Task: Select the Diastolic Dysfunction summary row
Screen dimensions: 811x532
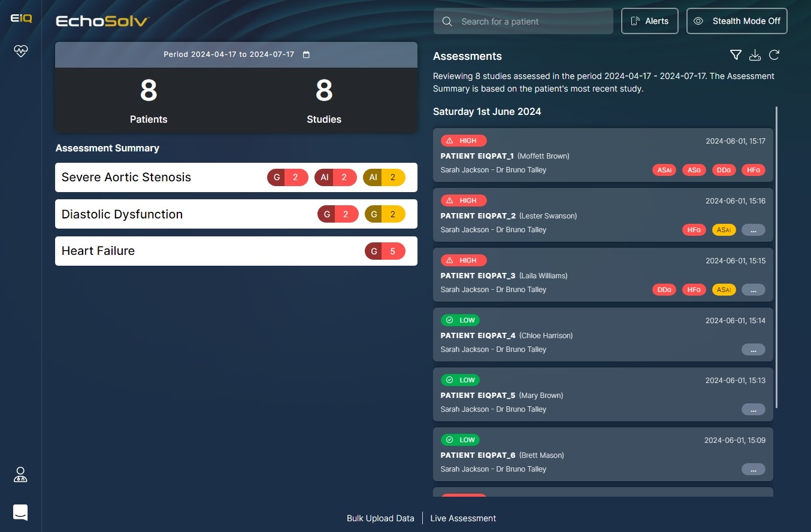Action: [x=236, y=214]
